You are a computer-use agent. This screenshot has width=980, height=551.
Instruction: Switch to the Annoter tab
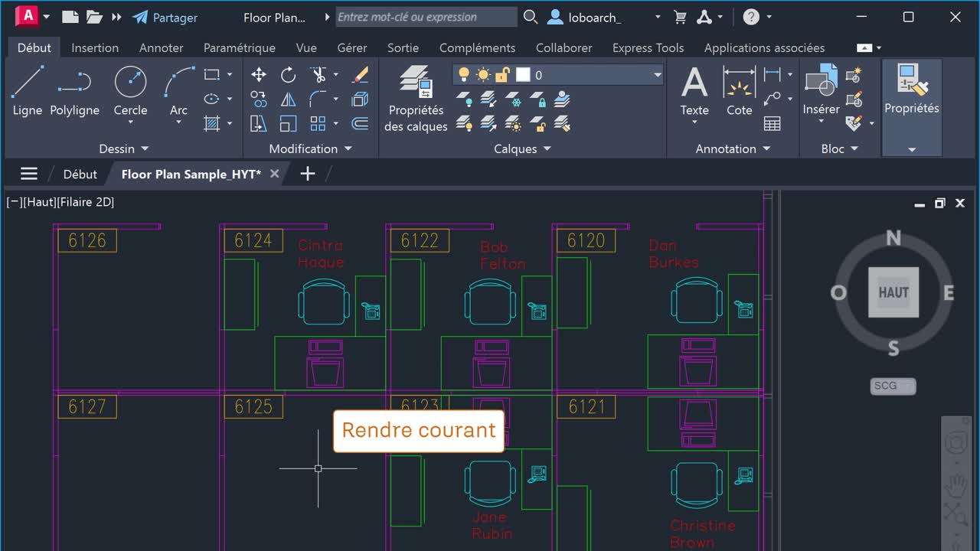(x=162, y=47)
